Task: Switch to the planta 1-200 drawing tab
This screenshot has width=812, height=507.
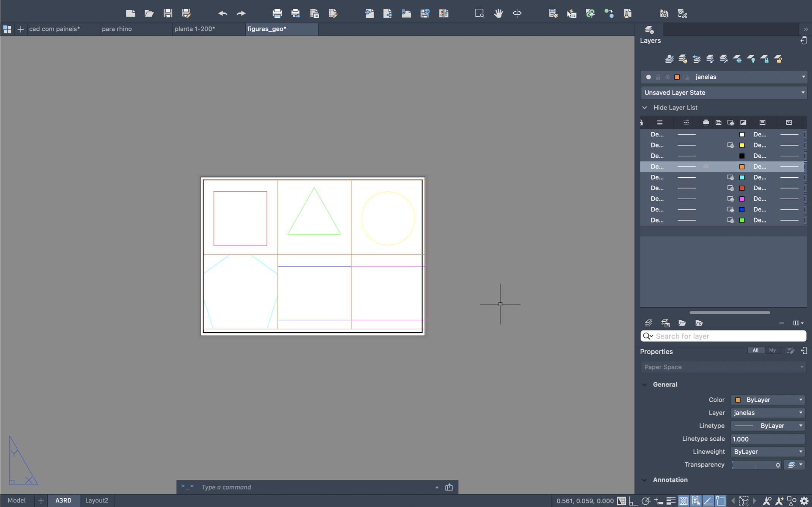Action: [x=195, y=29]
